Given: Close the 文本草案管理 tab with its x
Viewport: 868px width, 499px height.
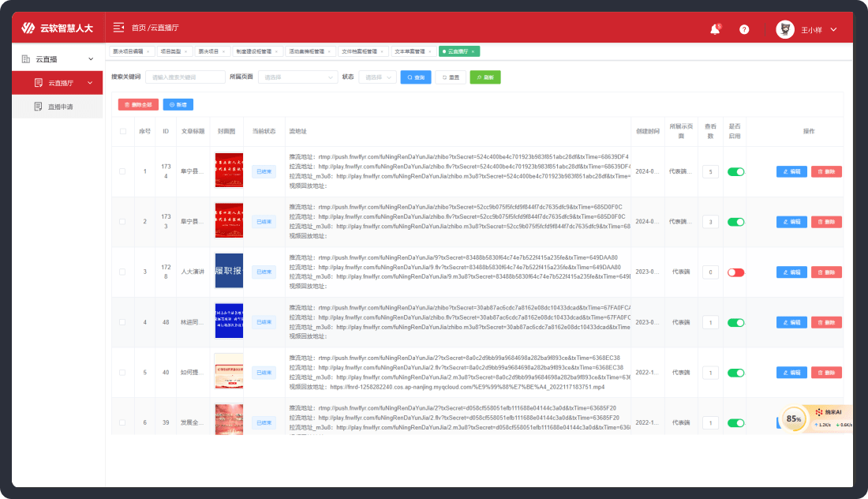Looking at the screenshot, I should coord(430,51).
